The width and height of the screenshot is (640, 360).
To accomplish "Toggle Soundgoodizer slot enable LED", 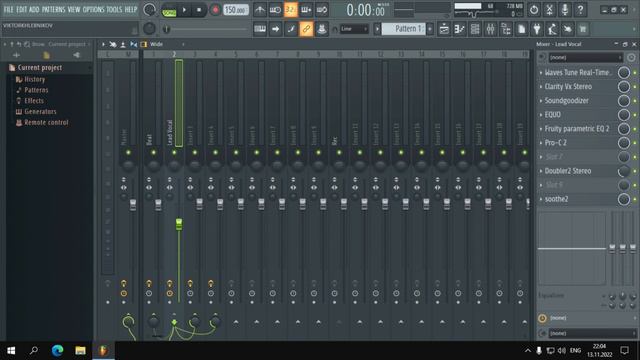I will click(635, 101).
